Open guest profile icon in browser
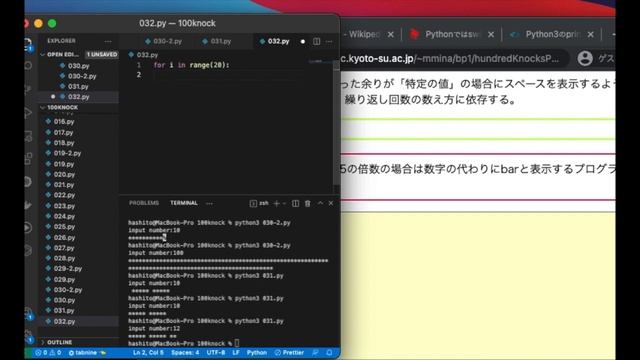Image resolution: width=640 pixels, height=360 pixels. point(585,58)
